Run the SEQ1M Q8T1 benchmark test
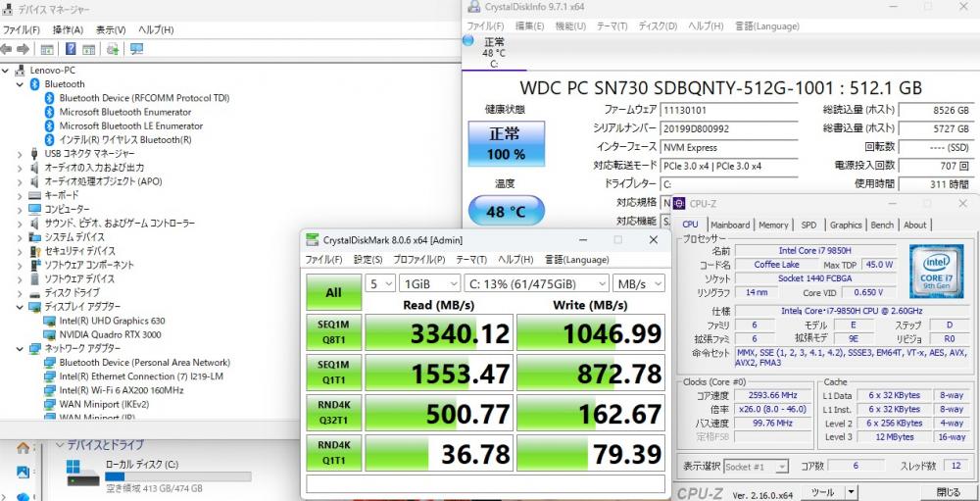The height and width of the screenshot is (501, 980). pos(333,334)
